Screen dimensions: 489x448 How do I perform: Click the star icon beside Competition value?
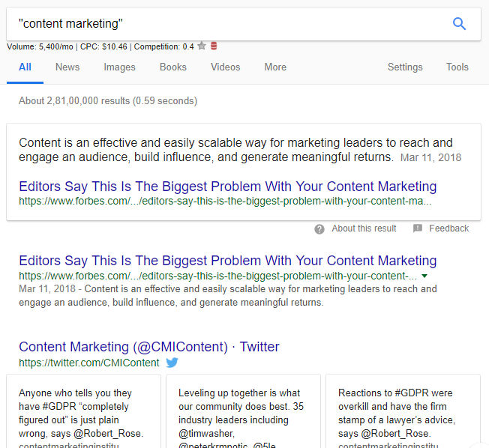point(202,46)
